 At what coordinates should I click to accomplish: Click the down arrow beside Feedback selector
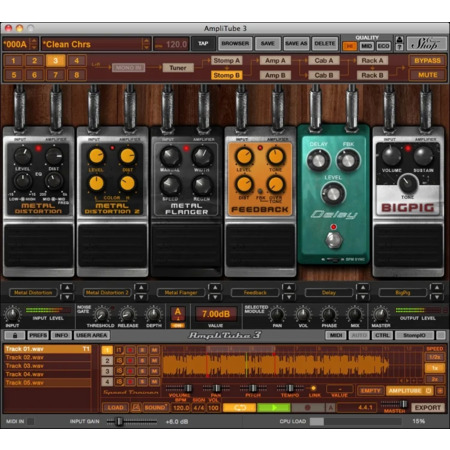coord(289,297)
